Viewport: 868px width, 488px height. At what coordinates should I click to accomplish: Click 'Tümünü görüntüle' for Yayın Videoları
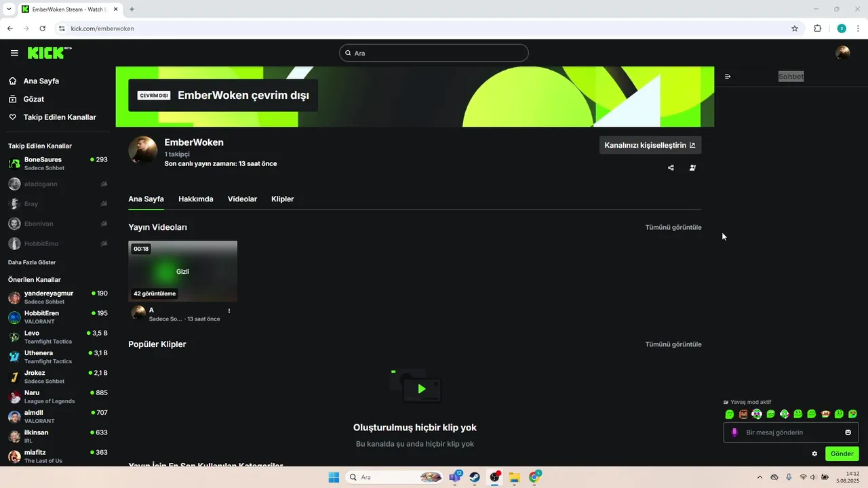pos(673,227)
